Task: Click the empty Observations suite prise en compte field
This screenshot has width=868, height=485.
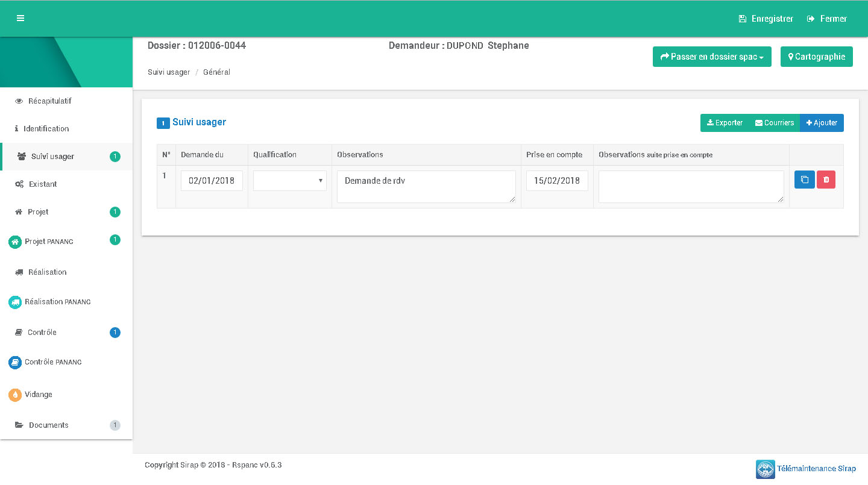Action: pos(691,187)
